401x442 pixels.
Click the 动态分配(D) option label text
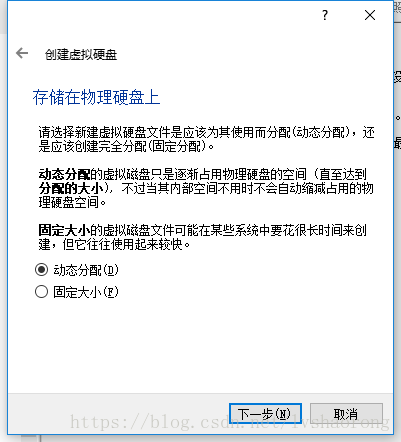click(x=86, y=270)
